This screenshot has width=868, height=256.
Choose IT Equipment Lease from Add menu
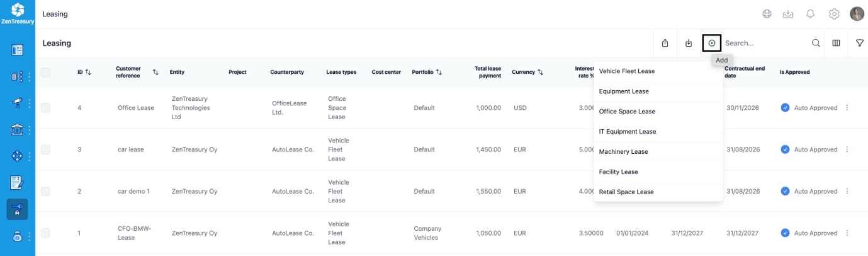[x=658, y=132]
